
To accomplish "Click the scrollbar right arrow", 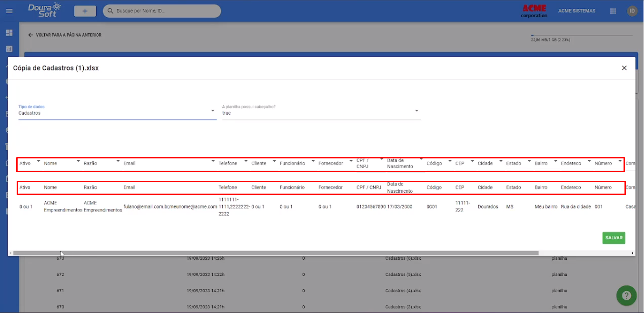I will pos(632,253).
